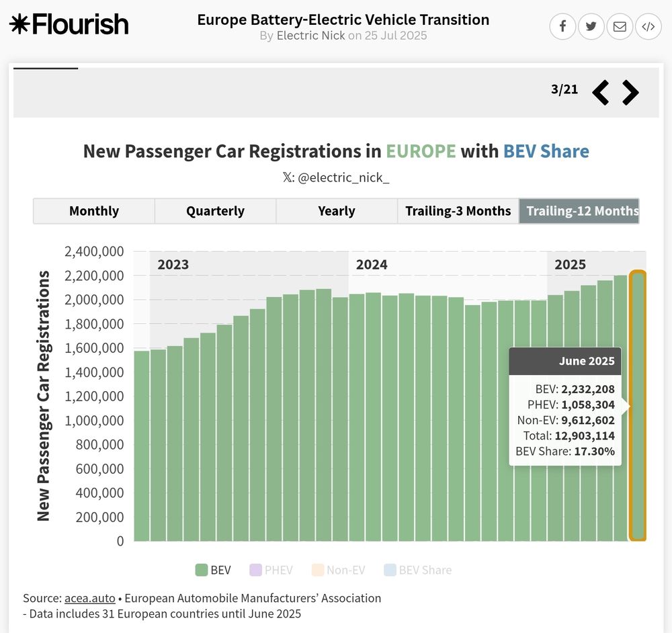672x633 pixels.
Task: Show the BEV Share legend series
Action: (418, 570)
